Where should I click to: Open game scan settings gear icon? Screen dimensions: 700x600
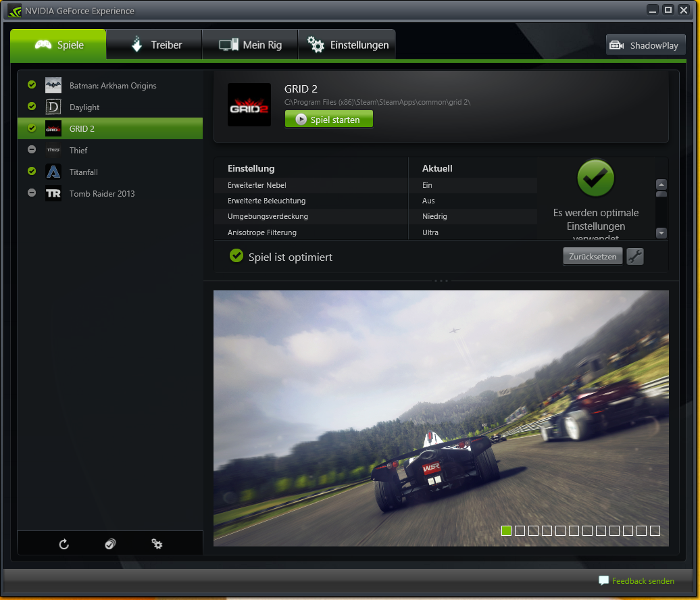point(157,544)
